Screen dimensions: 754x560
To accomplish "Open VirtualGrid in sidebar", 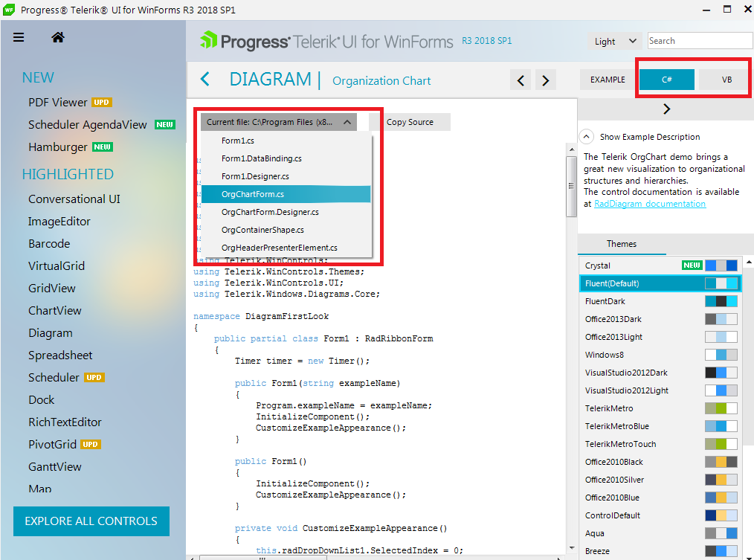I will click(x=57, y=266).
